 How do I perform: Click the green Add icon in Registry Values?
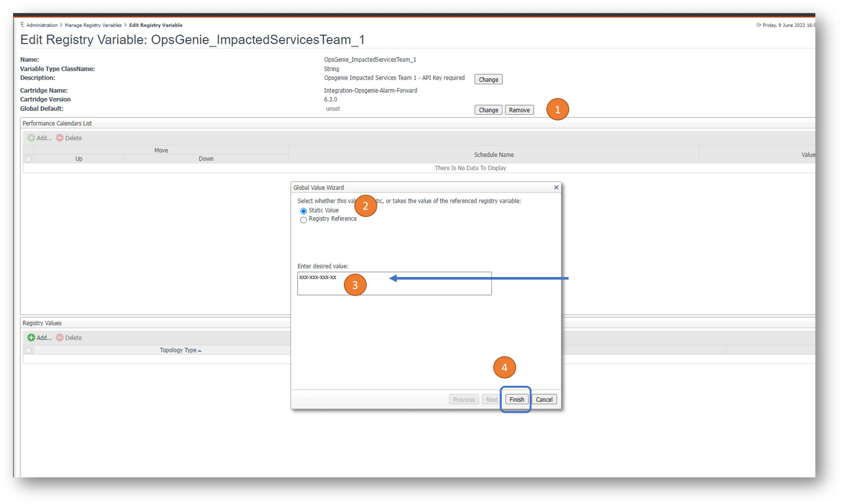click(x=31, y=338)
